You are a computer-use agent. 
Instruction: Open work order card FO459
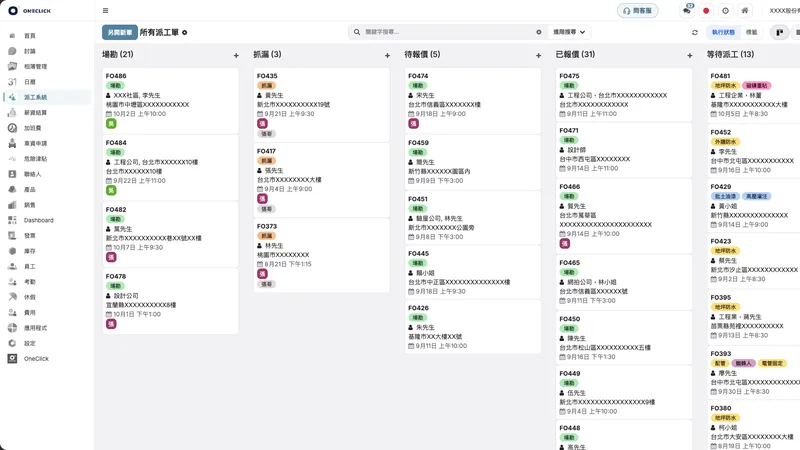click(x=472, y=162)
